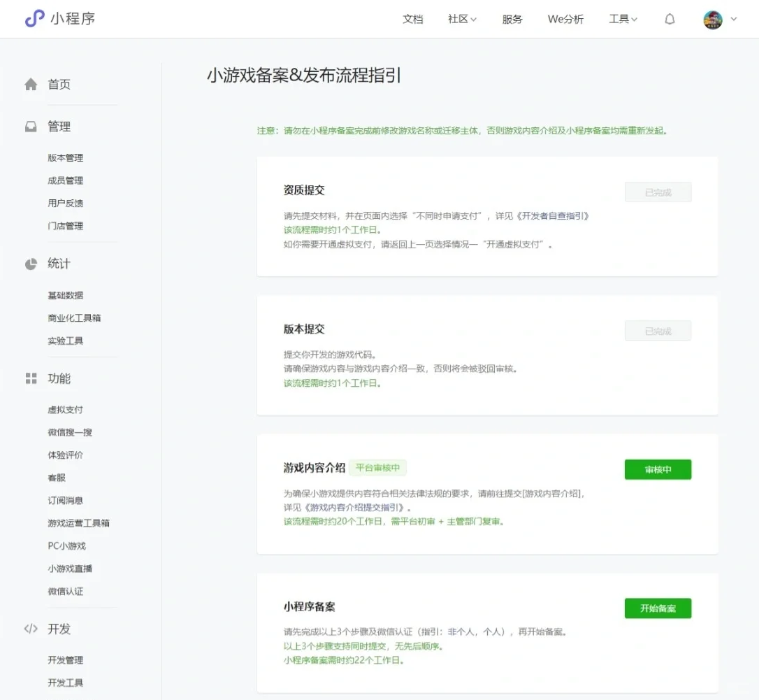Click the 功能 grid icon
759x700 pixels.
pos(31,378)
